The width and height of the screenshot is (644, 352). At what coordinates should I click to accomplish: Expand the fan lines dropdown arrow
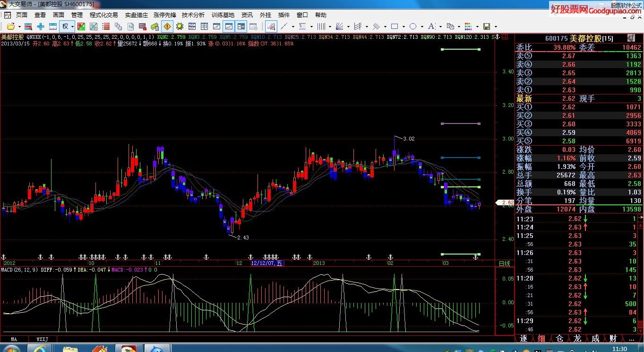348,26
